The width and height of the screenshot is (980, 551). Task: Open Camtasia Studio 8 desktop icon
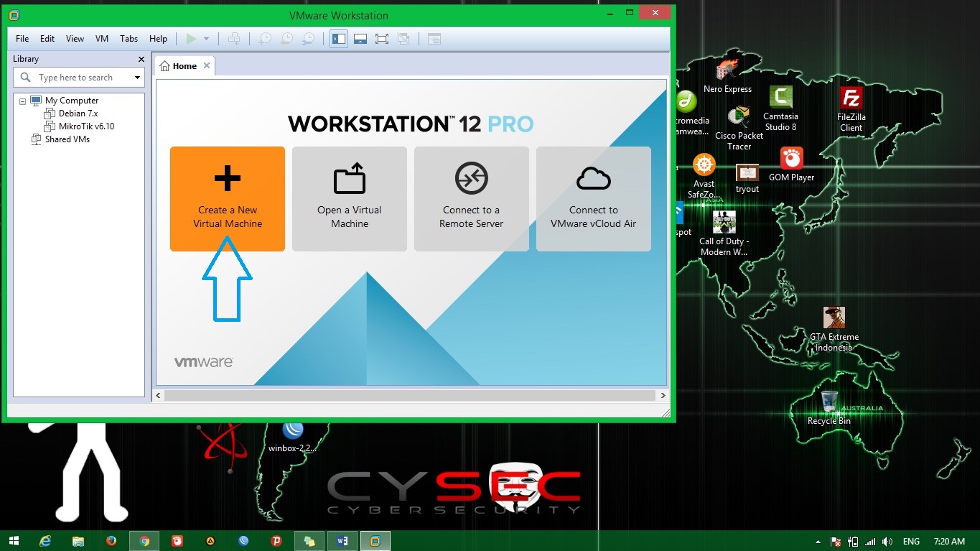coord(780,109)
